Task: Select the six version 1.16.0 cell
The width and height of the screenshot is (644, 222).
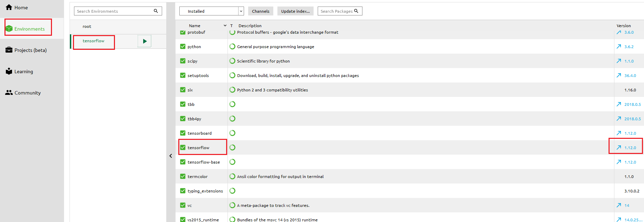Action: [x=630, y=90]
